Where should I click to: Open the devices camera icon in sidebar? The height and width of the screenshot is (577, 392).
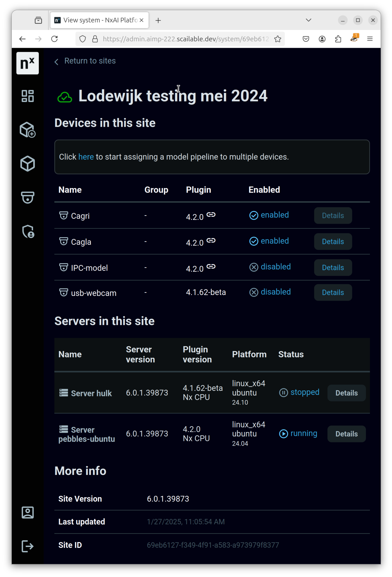click(x=28, y=198)
